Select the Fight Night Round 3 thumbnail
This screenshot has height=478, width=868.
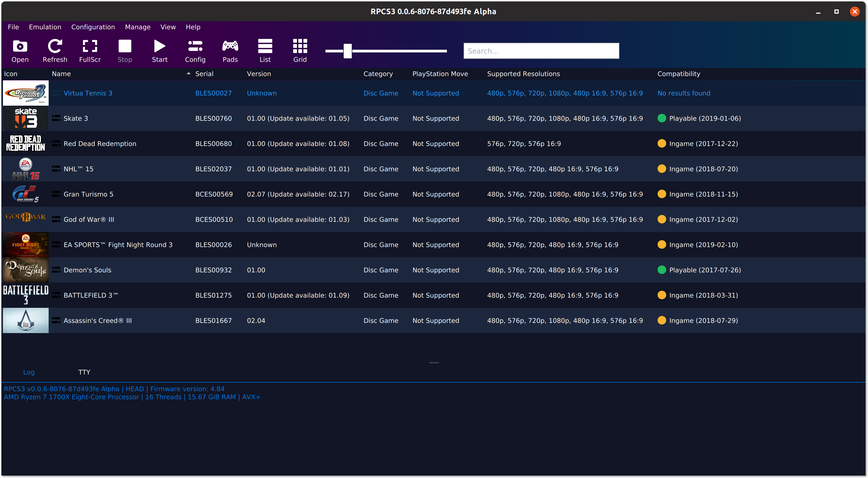pyautogui.click(x=26, y=245)
